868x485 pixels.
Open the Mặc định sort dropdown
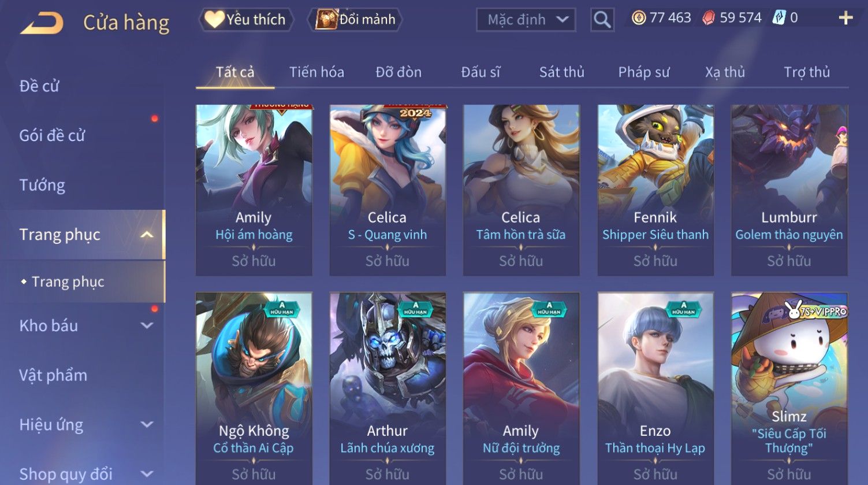[x=526, y=20]
